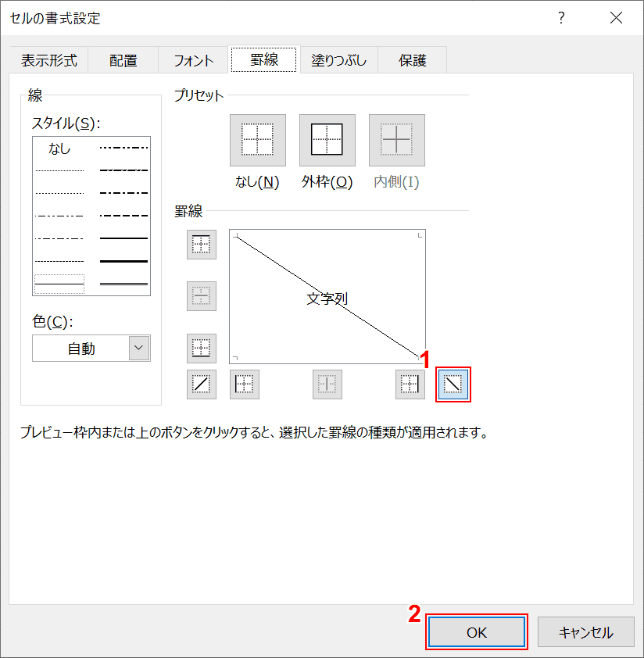The height and width of the screenshot is (658, 644).
Task: Select the medium dashed line style
Action: [x=123, y=216]
